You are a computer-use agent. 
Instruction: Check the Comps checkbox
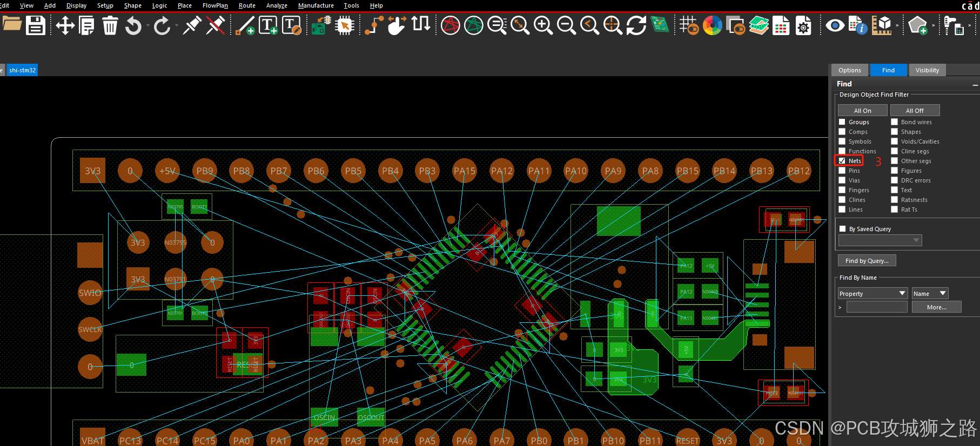click(x=842, y=132)
